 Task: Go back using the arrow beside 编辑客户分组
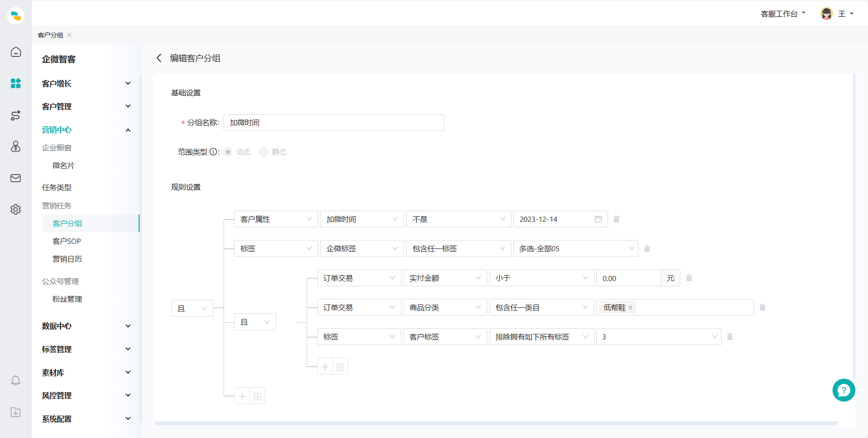(159, 58)
